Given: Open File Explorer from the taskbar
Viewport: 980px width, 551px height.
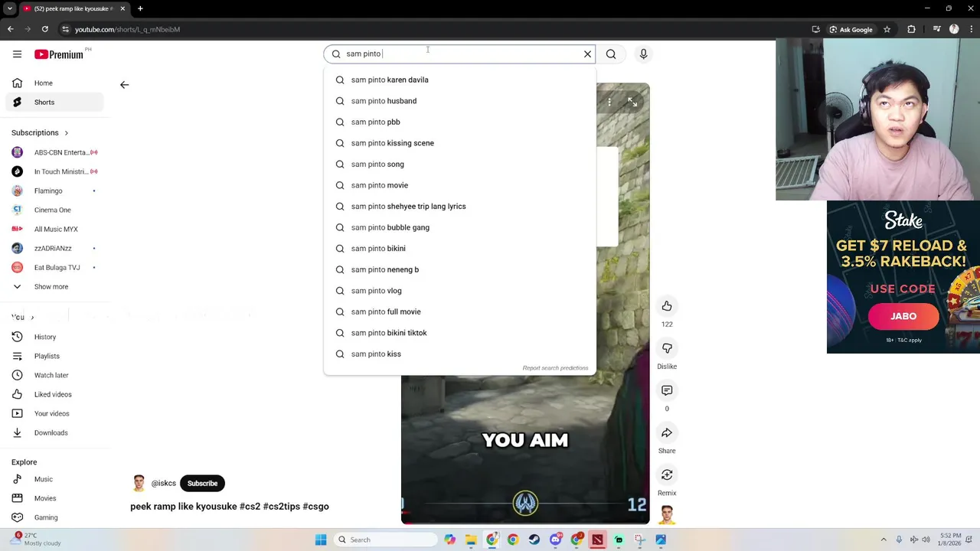Looking at the screenshot, I should [x=471, y=540].
